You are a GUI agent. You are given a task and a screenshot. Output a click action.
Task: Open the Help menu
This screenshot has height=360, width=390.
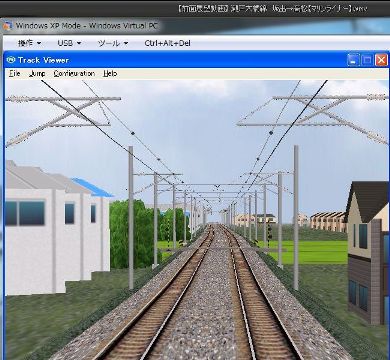(110, 73)
